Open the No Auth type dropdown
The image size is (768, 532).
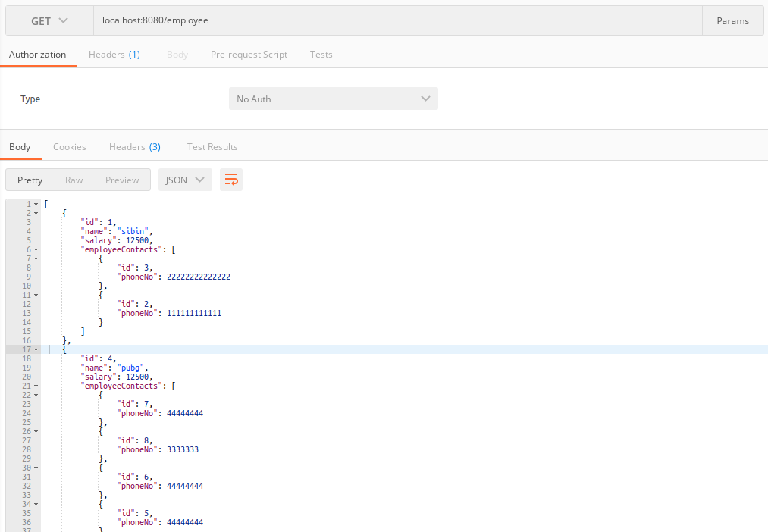(x=333, y=99)
